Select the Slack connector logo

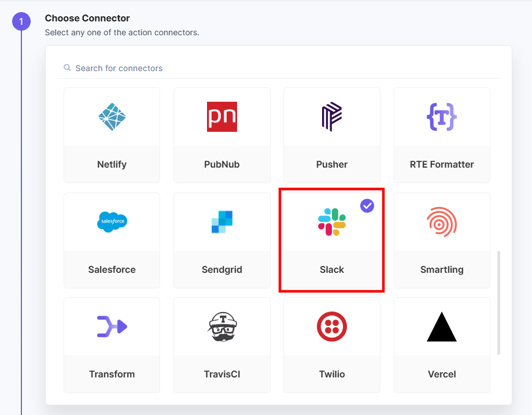(x=332, y=222)
